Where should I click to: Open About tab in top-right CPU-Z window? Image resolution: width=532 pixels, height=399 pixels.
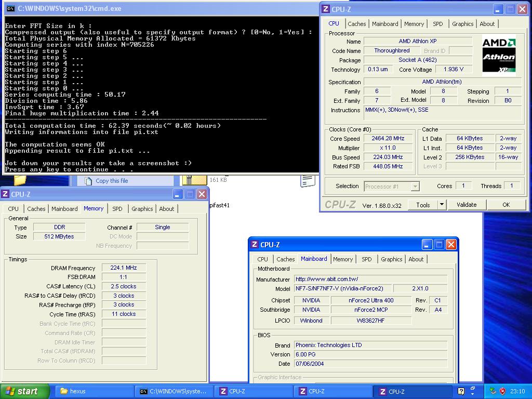[487, 24]
